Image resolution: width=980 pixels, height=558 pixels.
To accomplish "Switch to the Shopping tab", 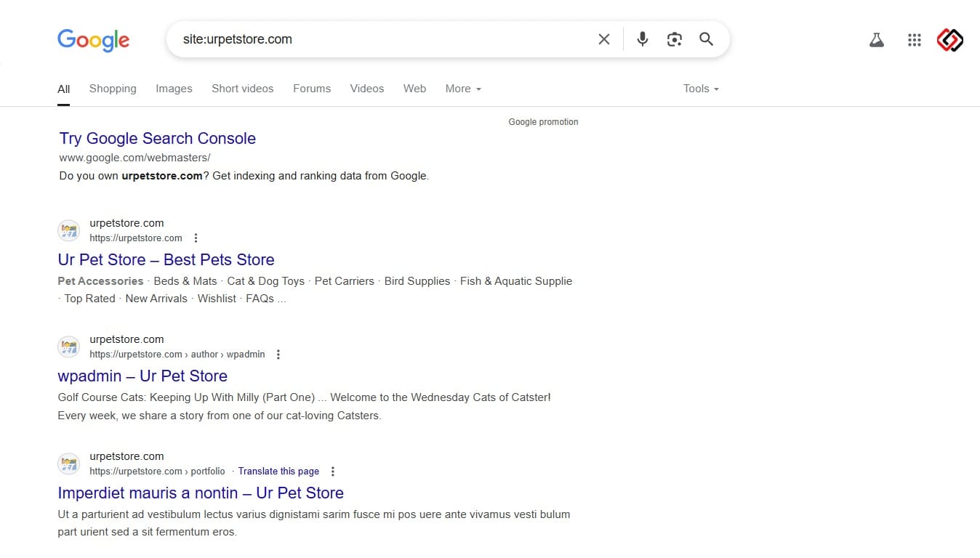I will click(x=113, y=89).
